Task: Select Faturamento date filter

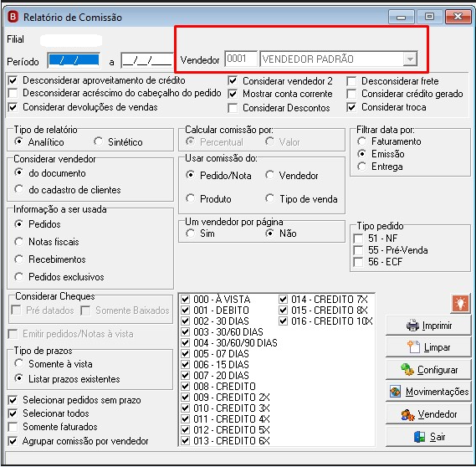Action: [x=361, y=141]
